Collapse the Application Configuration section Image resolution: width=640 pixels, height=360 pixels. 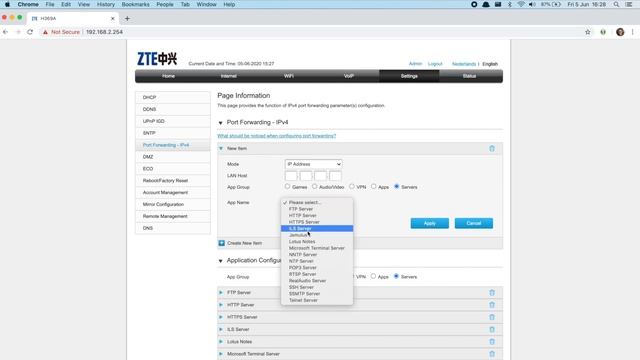220,260
